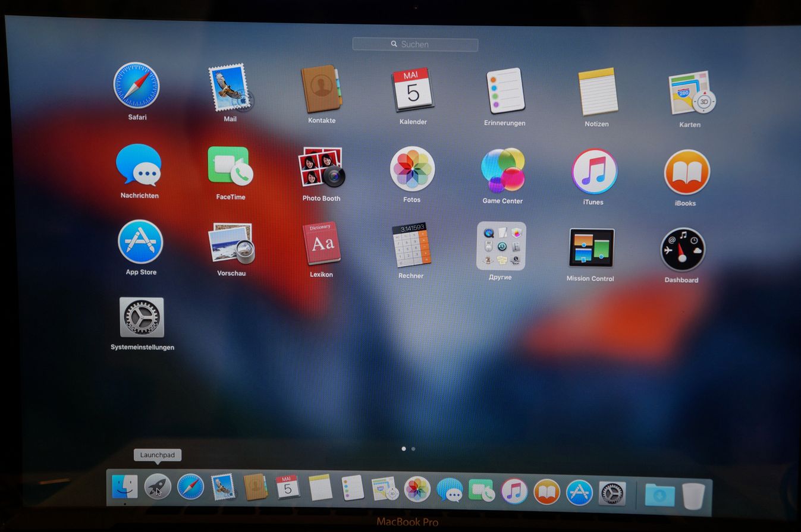The height and width of the screenshot is (532, 801).
Task: Open iBooks from the Dock
Action: 547,492
